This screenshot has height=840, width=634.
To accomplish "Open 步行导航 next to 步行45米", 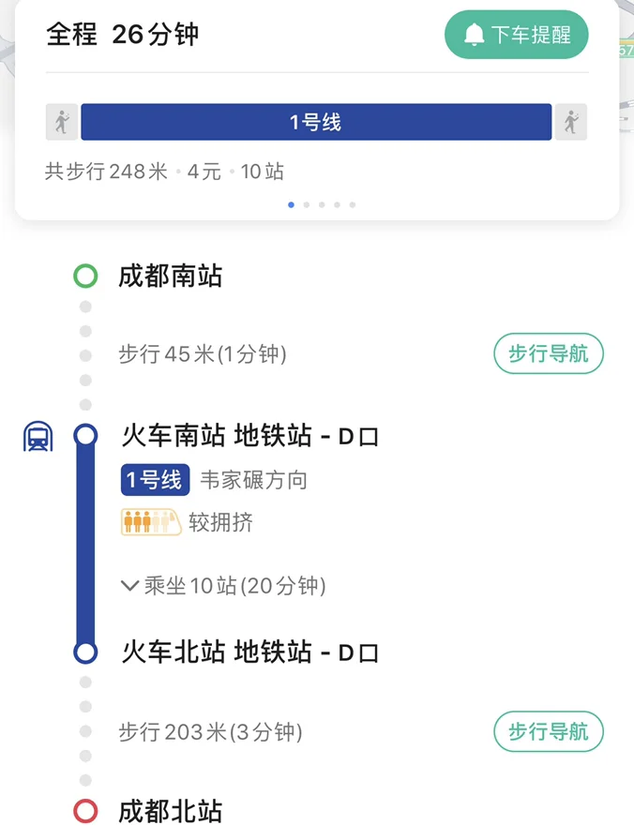I will coord(548,353).
